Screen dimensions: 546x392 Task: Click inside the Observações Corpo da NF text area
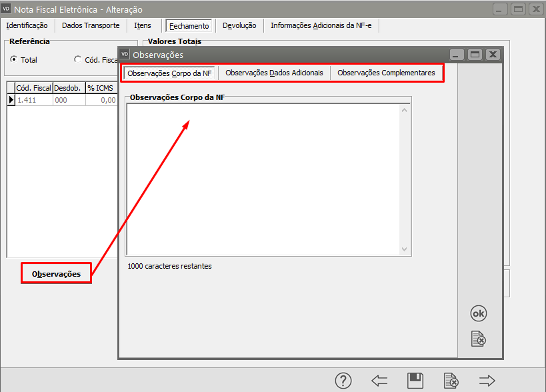(264, 179)
